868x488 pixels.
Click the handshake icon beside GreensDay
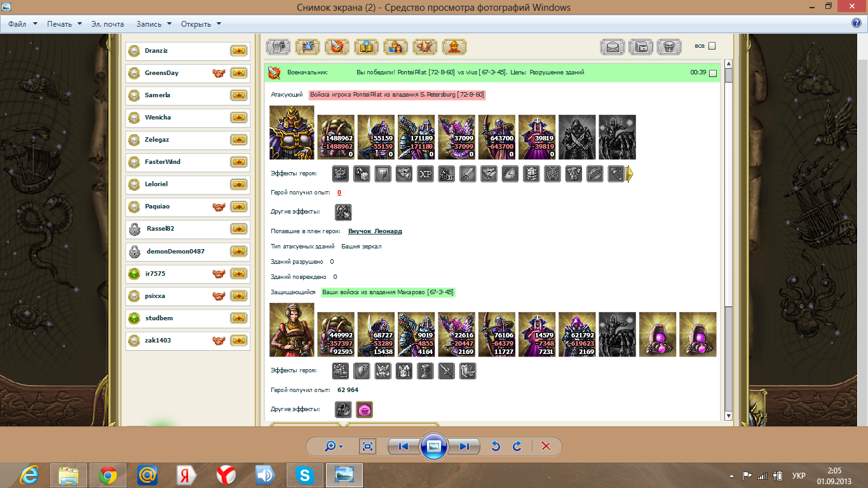tap(219, 73)
